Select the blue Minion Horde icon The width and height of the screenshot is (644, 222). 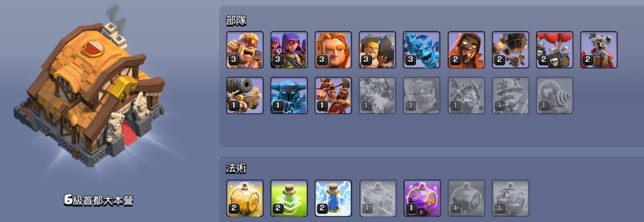[422, 50]
